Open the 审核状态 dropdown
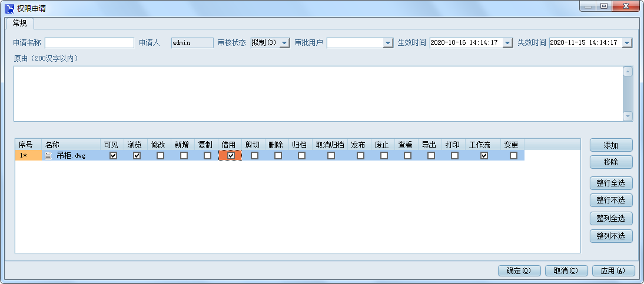Image resolution: width=644 pixels, height=284 pixels. pyautogui.click(x=284, y=43)
